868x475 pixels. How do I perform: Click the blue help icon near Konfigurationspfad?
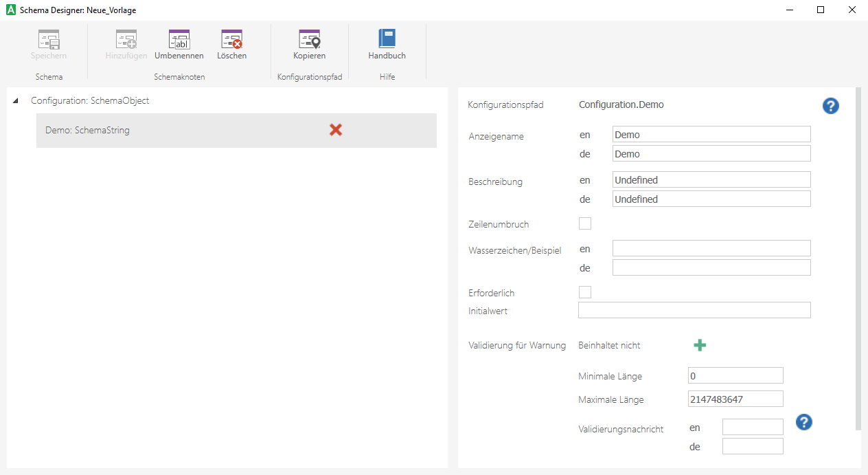tap(830, 106)
